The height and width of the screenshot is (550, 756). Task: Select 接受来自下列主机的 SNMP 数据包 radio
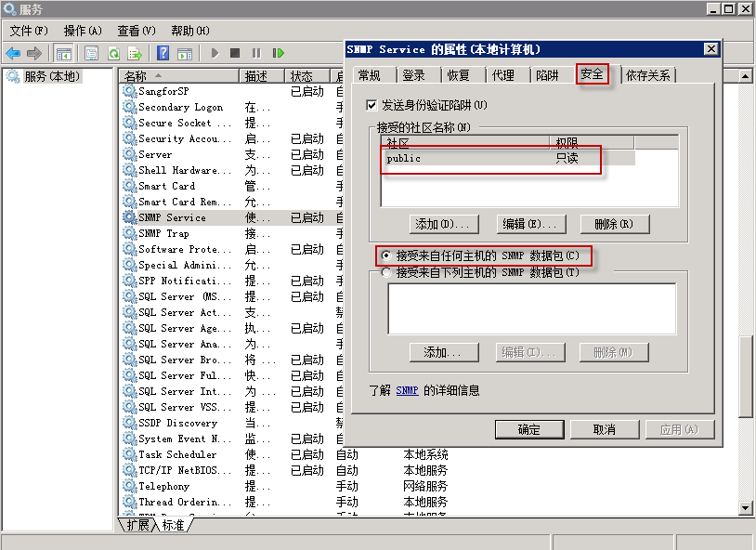pyautogui.click(x=386, y=272)
